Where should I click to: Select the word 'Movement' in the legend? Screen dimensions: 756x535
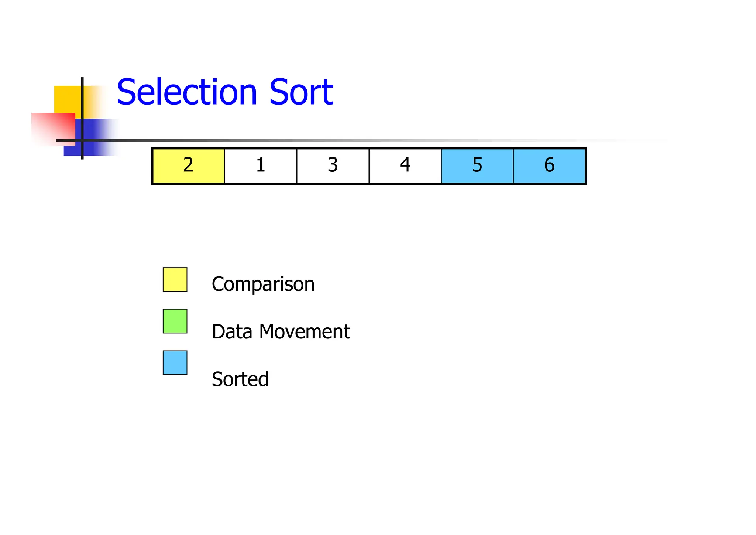[x=304, y=331]
